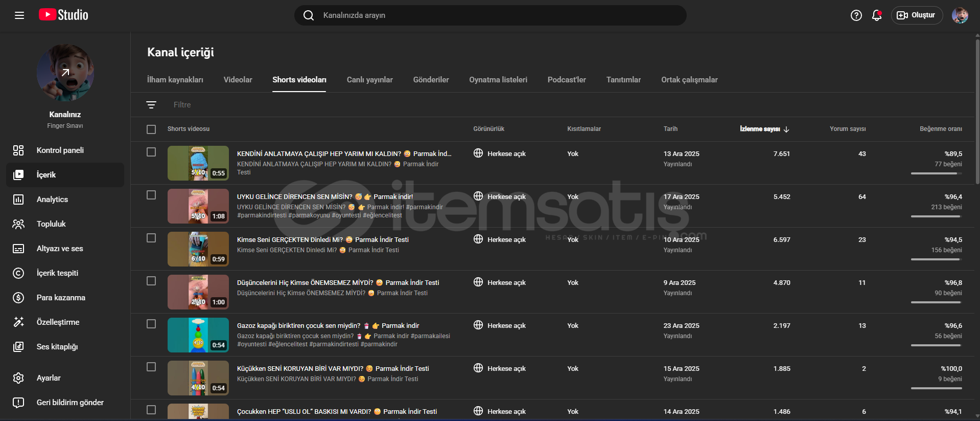The image size is (980, 421).
Task: Click the Oluştur create button
Action: click(x=917, y=15)
